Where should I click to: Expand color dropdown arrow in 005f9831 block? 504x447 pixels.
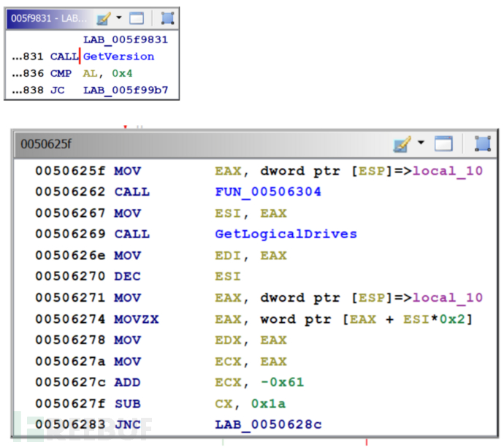pyautogui.click(x=120, y=18)
